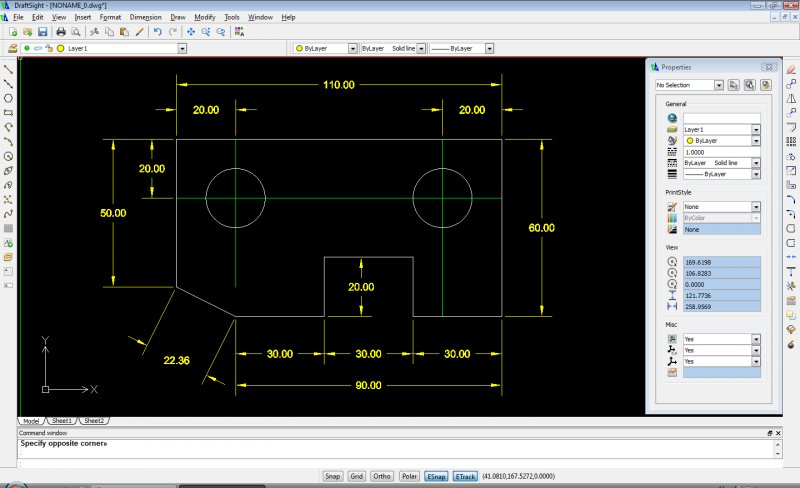Click the Cut scissors icon
Screen dimensions: 800x488
(x=94, y=32)
